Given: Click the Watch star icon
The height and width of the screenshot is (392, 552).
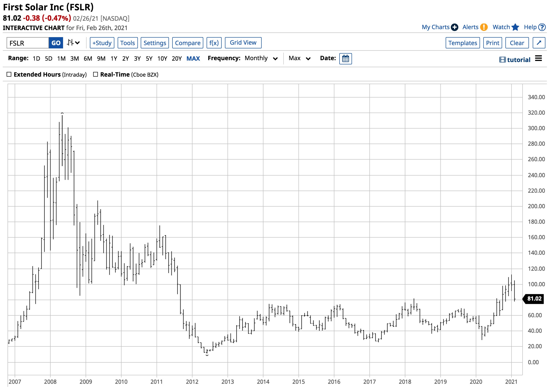Looking at the screenshot, I should (x=515, y=27).
